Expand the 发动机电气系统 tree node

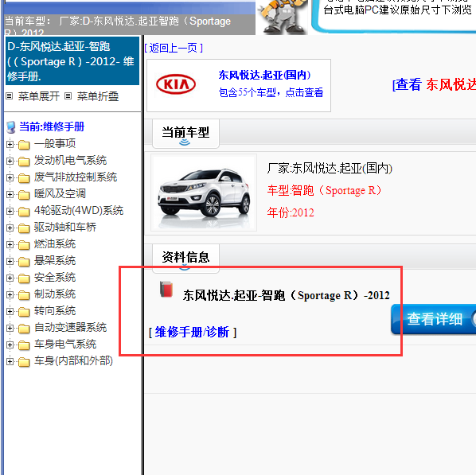(10, 161)
